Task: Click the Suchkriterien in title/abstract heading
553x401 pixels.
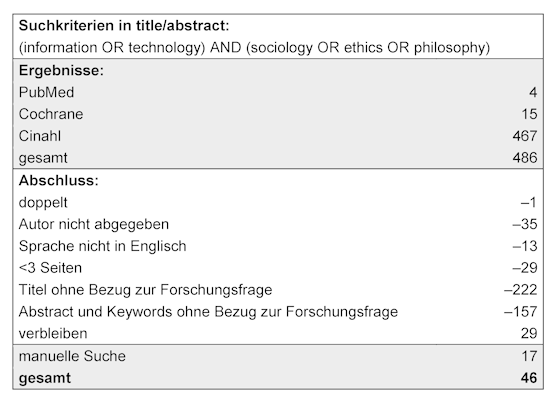Action: click(x=124, y=26)
